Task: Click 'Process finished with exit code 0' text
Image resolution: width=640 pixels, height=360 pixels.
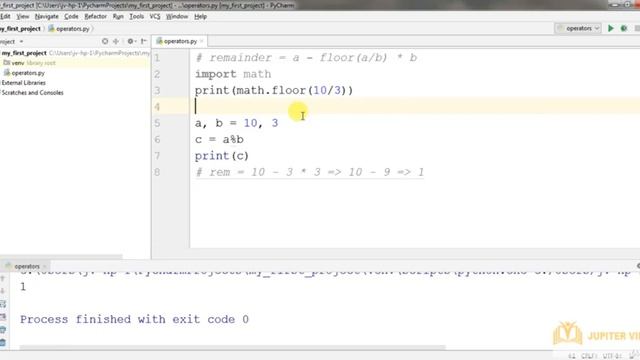Action: click(x=134, y=319)
